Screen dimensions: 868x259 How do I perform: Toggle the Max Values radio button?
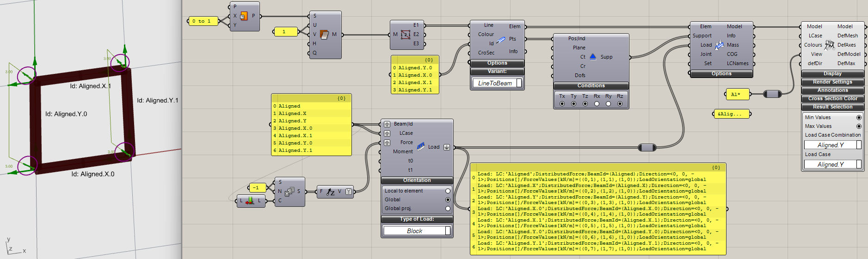pos(859,126)
